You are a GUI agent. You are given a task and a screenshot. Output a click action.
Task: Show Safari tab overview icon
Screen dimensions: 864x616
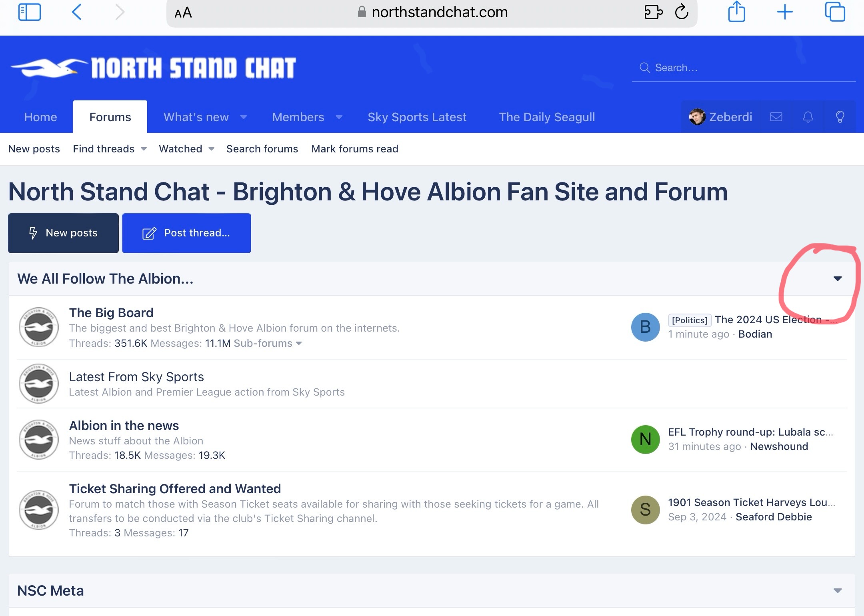pyautogui.click(x=835, y=12)
